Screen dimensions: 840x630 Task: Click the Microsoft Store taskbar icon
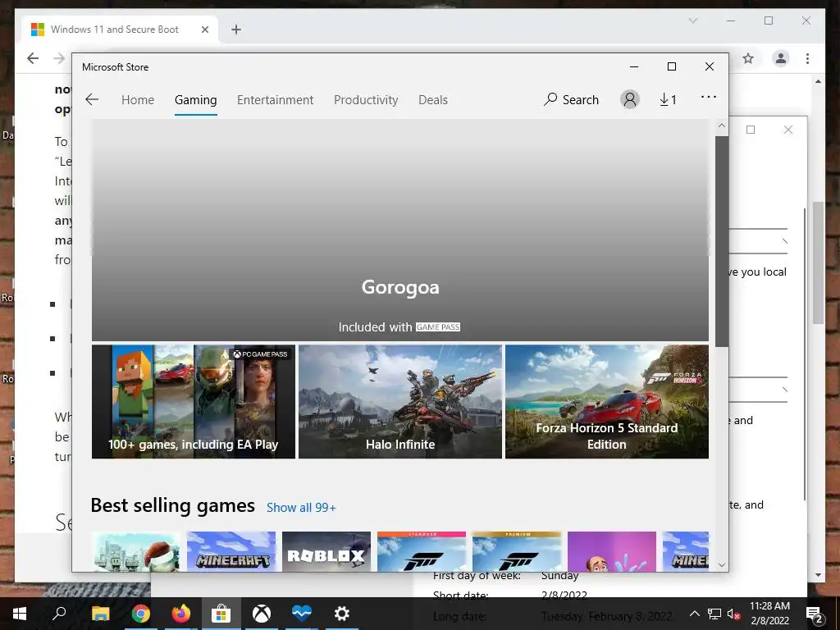tap(221, 614)
